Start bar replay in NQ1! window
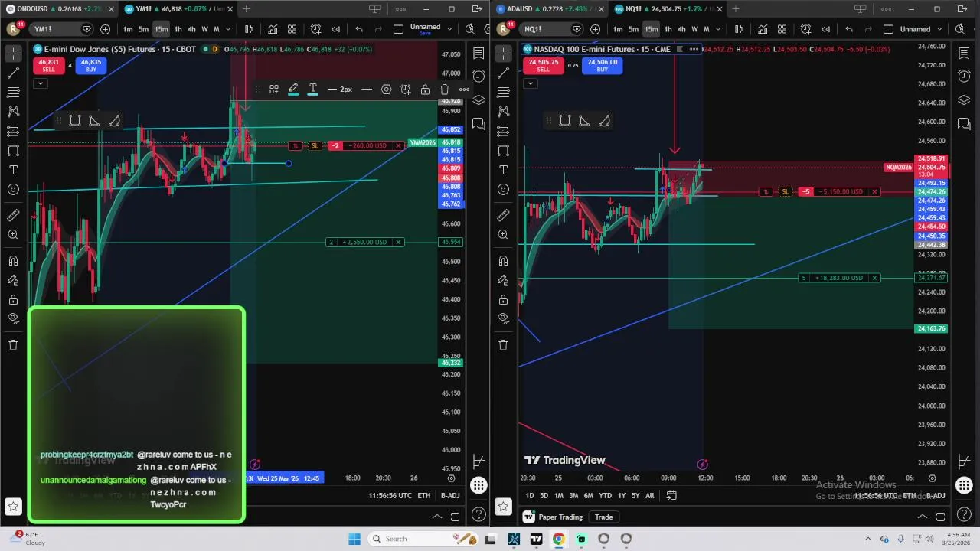The image size is (980, 551). tap(825, 29)
